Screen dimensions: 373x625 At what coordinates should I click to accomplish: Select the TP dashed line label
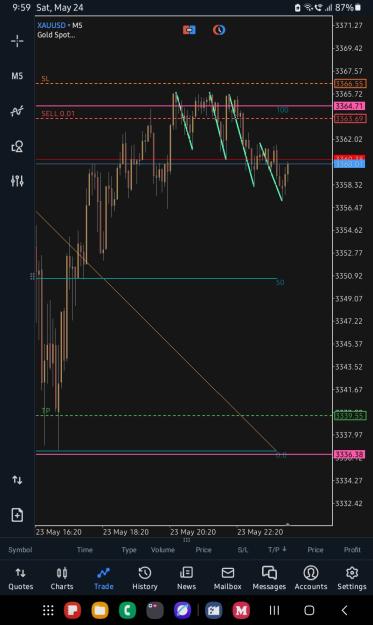pyautogui.click(x=46, y=411)
